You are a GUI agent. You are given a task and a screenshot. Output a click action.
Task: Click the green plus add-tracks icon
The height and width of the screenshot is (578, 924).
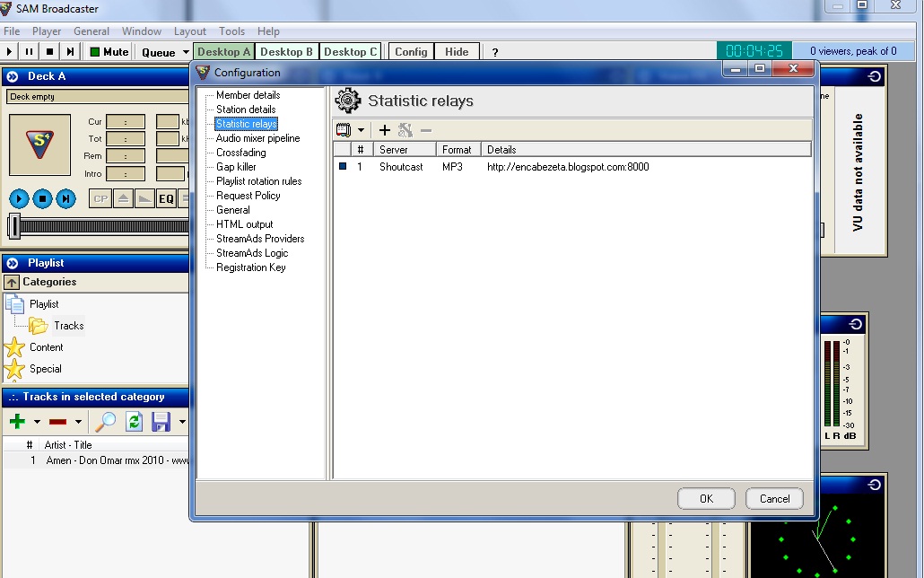pyautogui.click(x=17, y=422)
